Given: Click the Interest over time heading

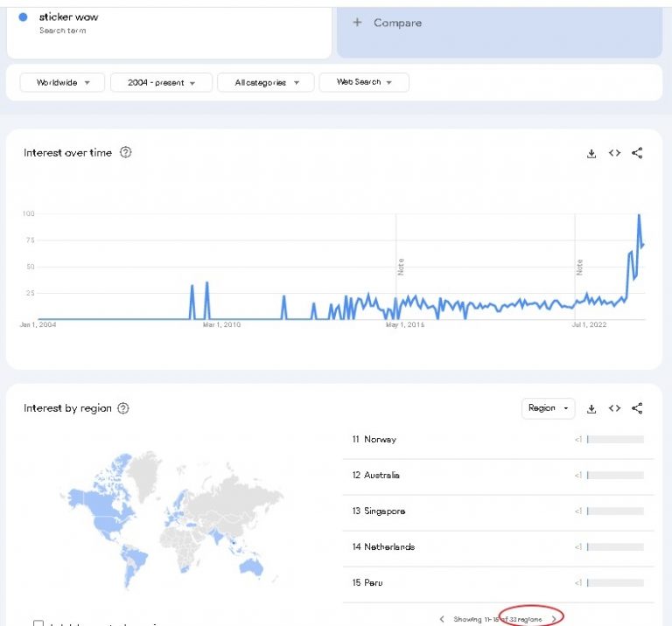Looking at the screenshot, I should tap(67, 153).
